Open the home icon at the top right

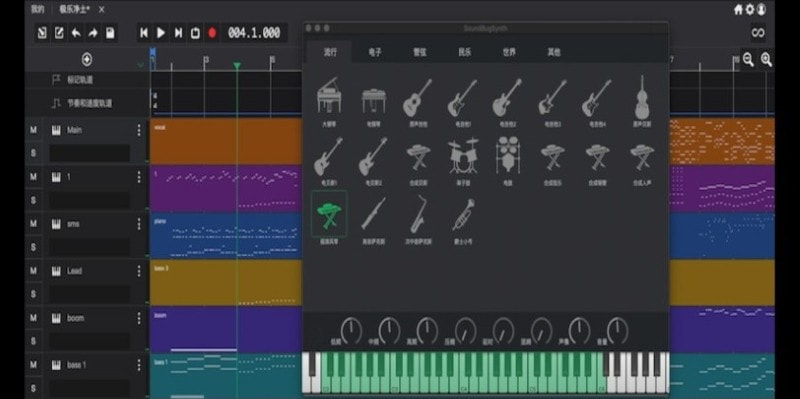pos(738,9)
